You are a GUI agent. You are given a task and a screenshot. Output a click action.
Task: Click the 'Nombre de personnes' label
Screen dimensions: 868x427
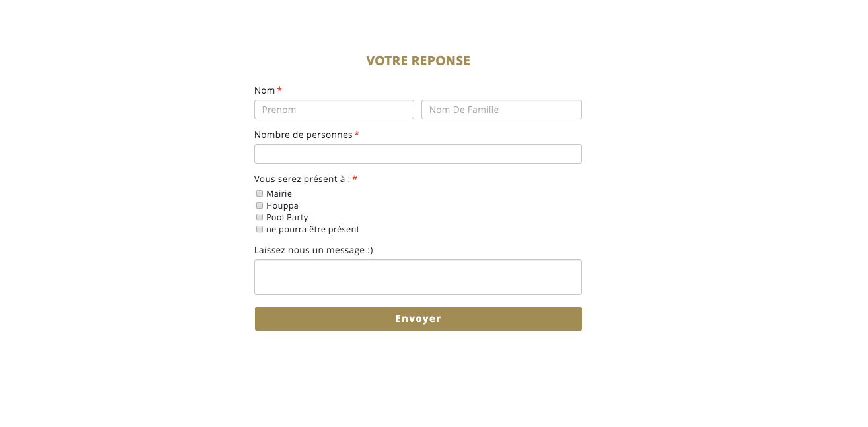(x=303, y=135)
